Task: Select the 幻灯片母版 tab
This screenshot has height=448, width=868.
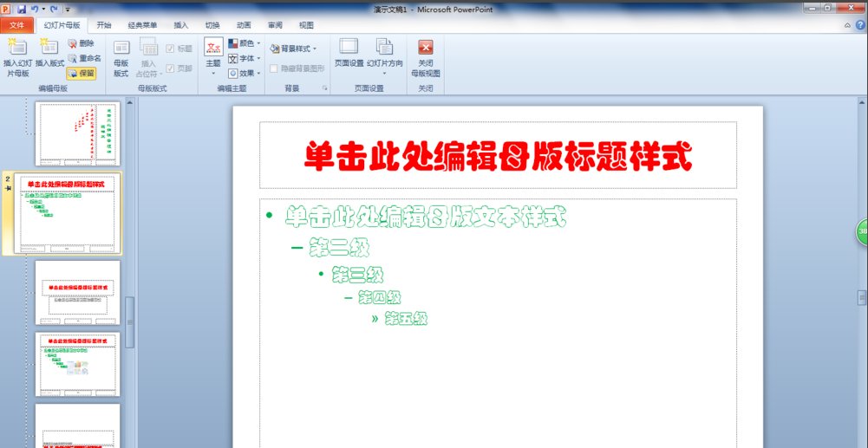Action: [x=62, y=25]
